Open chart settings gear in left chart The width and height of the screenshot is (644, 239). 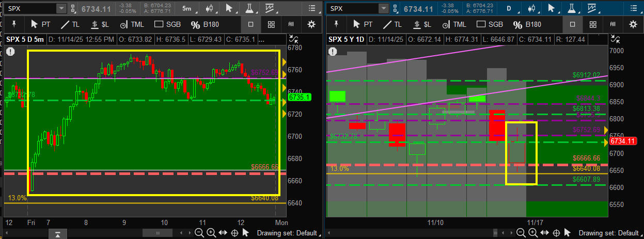[x=311, y=24]
